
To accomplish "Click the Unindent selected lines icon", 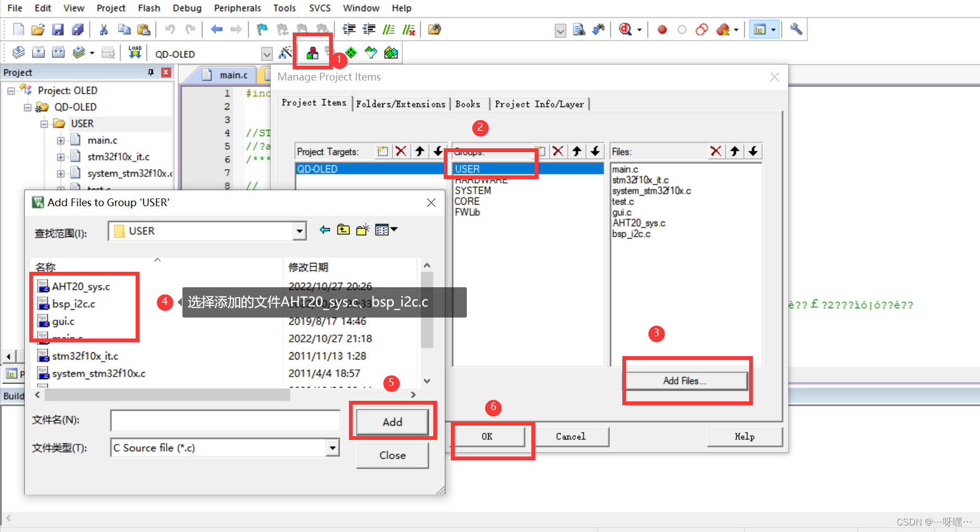I will click(369, 29).
